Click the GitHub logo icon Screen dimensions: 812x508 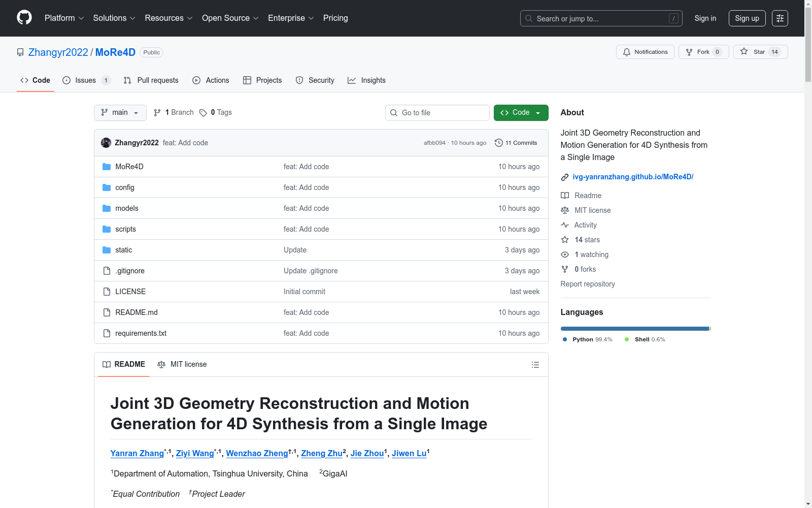24,18
